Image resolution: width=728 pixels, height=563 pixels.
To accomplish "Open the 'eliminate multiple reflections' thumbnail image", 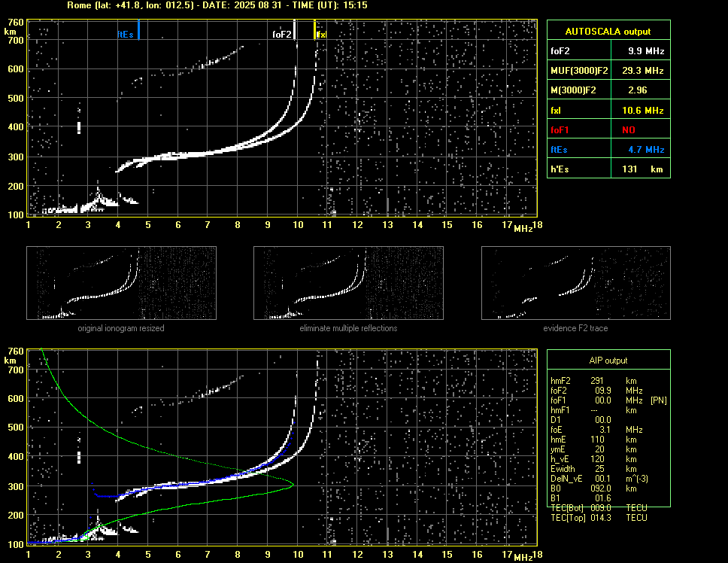I will coord(348,283).
